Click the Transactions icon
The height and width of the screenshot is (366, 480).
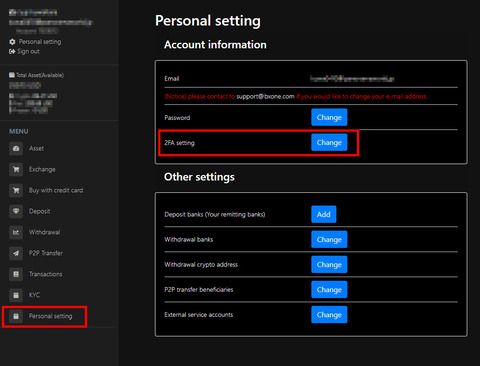(x=16, y=274)
